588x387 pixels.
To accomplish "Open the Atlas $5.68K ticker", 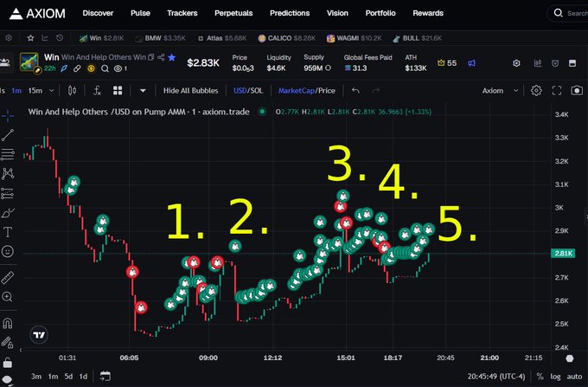I will (x=222, y=38).
